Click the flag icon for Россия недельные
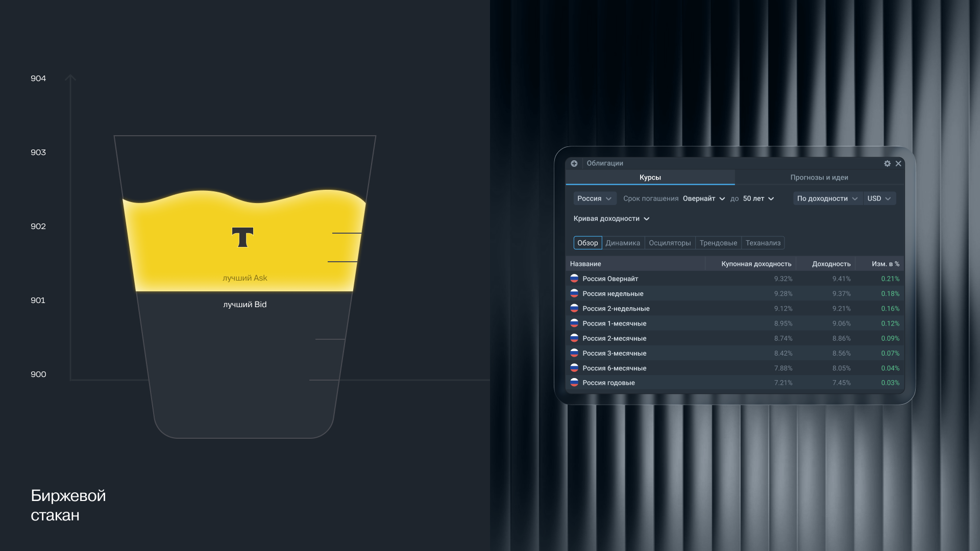 tap(574, 293)
